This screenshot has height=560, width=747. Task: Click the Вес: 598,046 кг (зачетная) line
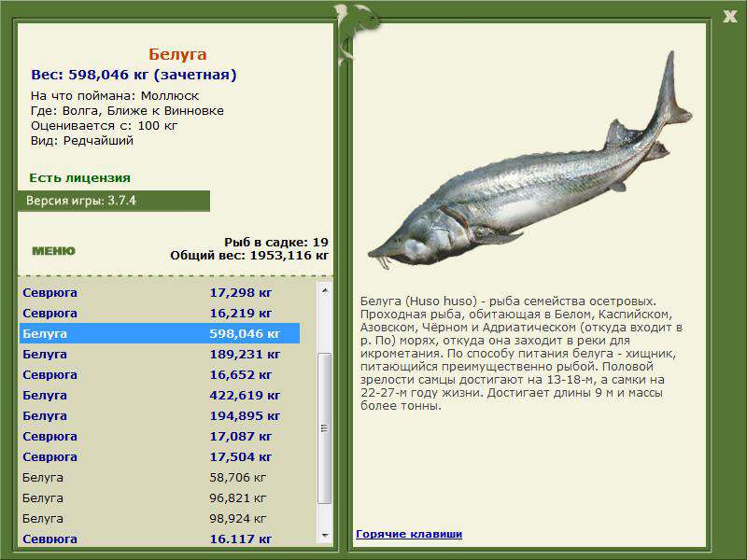(x=134, y=75)
